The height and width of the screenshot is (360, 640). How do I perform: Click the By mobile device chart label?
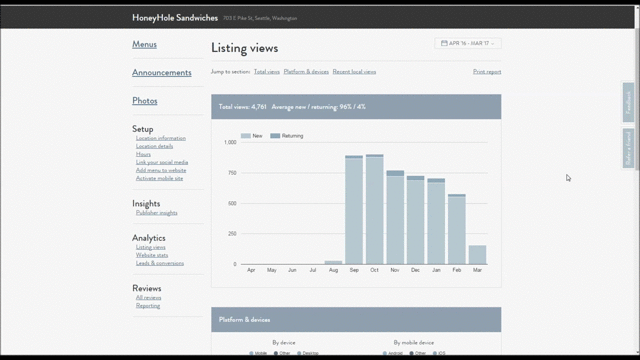[413, 343]
